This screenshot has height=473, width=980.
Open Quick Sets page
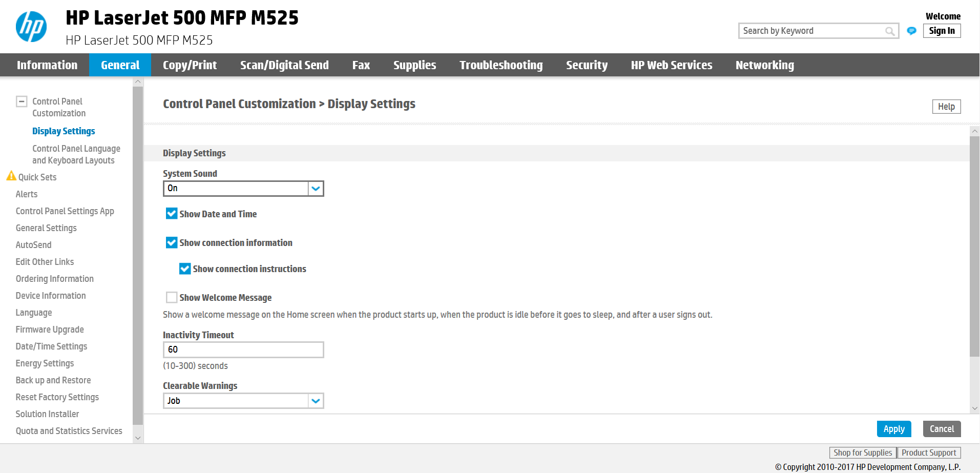tap(37, 177)
